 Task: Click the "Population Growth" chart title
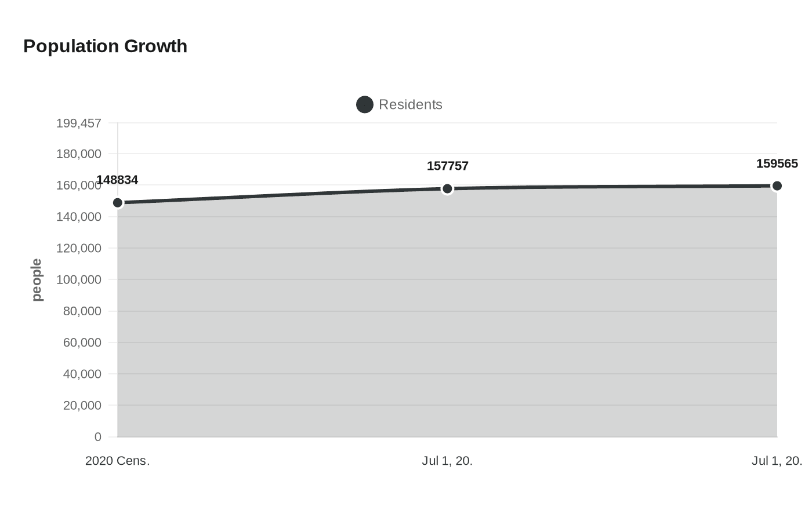pos(105,46)
